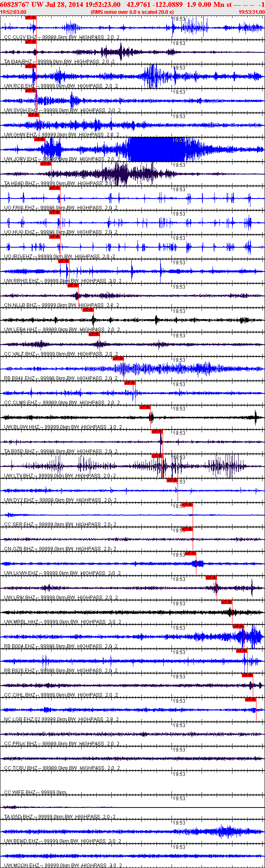
Task: Select the pick marker on UW.LTY trace
Action: point(157,456)
